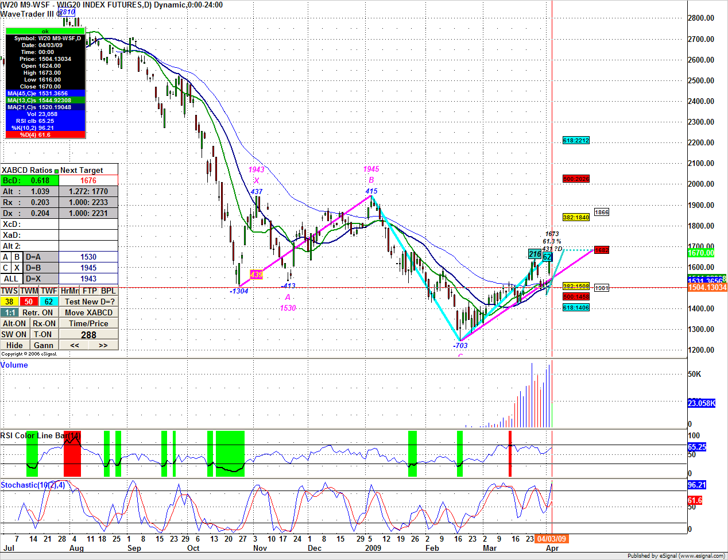Image resolution: width=728 pixels, height=560 pixels.
Task: Click the green square beside XABCD Ratios
Action: tap(57, 171)
